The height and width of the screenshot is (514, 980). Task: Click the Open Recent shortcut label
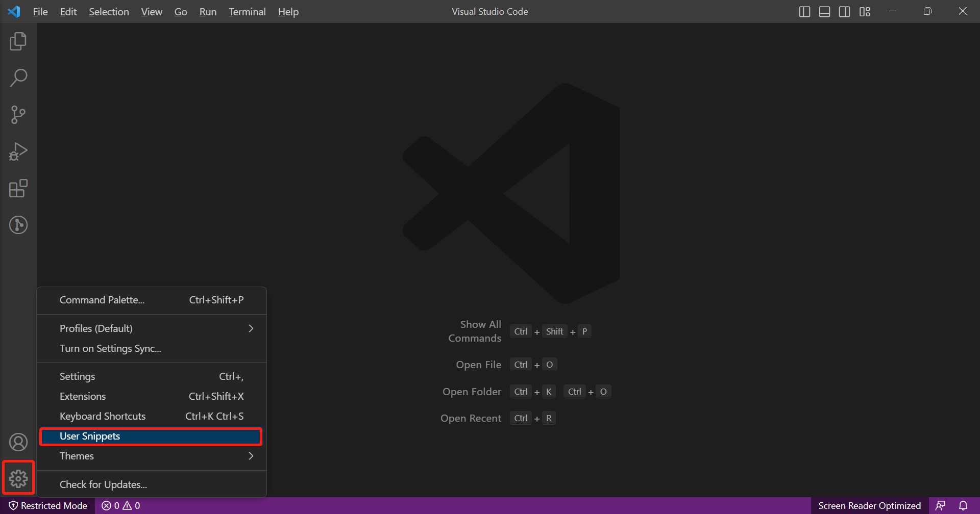[x=471, y=418]
